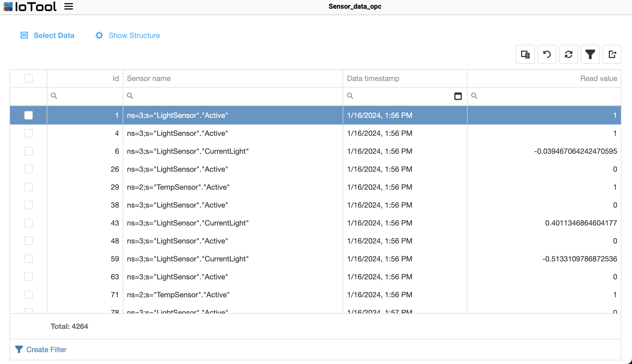Check the checkbox for row Id 26
The image size is (632, 364).
pyautogui.click(x=29, y=169)
